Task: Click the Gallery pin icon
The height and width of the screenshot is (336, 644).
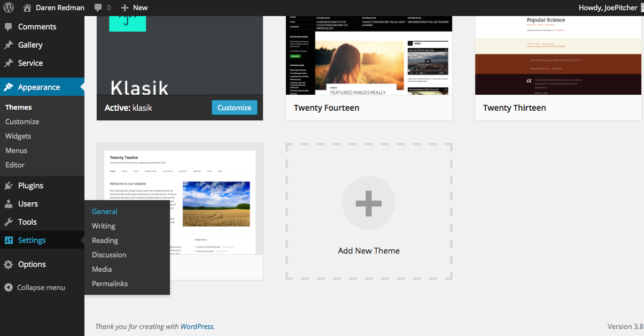Action: (x=9, y=45)
